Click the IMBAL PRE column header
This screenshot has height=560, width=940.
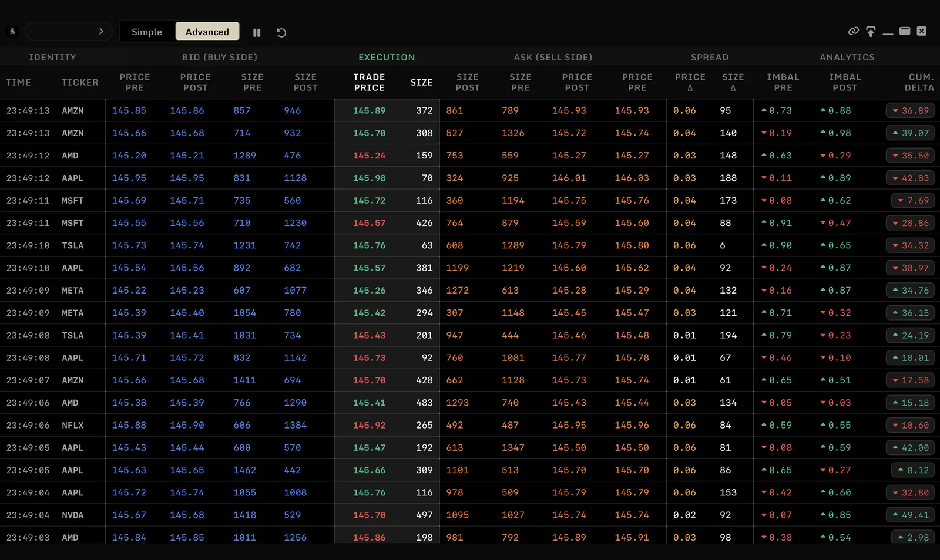(783, 82)
